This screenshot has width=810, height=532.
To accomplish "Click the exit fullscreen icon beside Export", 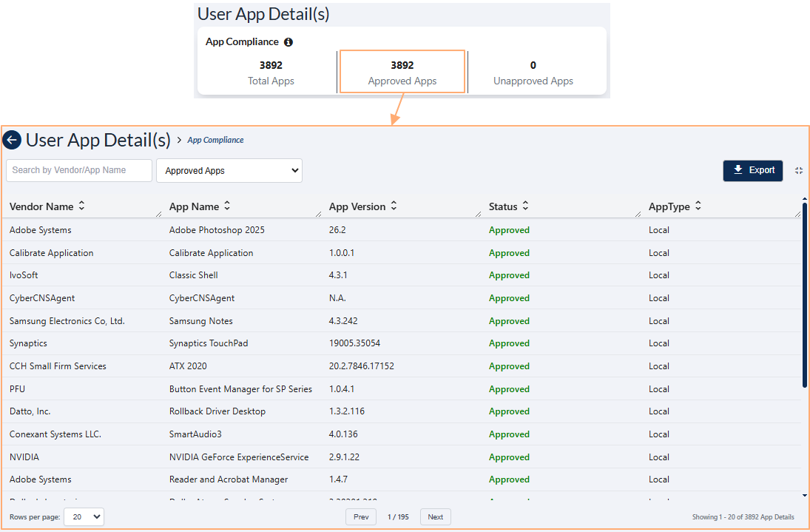I will (x=798, y=170).
